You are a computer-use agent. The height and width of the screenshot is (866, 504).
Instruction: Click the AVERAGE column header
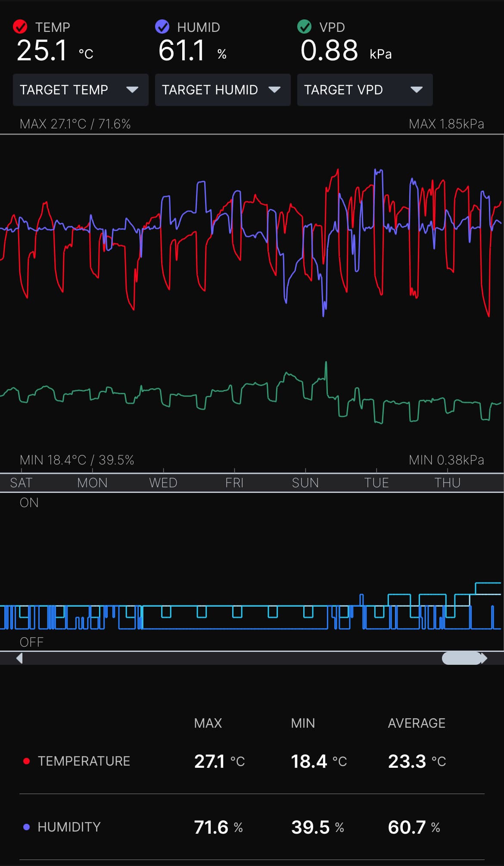click(x=417, y=723)
